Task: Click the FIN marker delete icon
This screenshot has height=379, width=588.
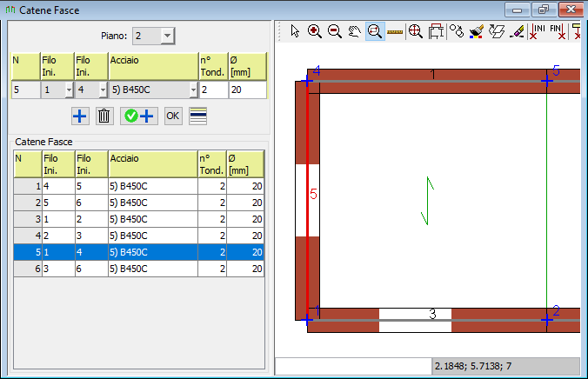Action: pyautogui.click(x=559, y=31)
